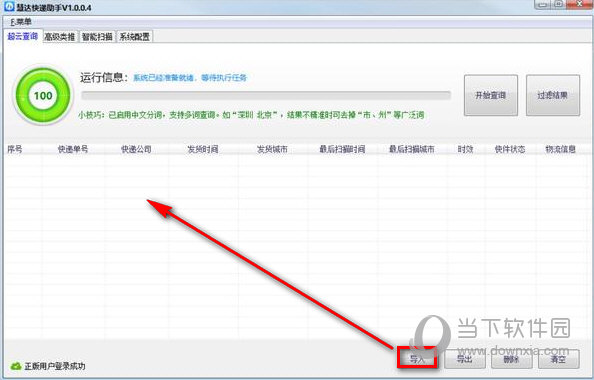Click the window title '慧达快递助手V1.0.0.4'
Viewport: 594px width, 380px height.
click(53, 7)
